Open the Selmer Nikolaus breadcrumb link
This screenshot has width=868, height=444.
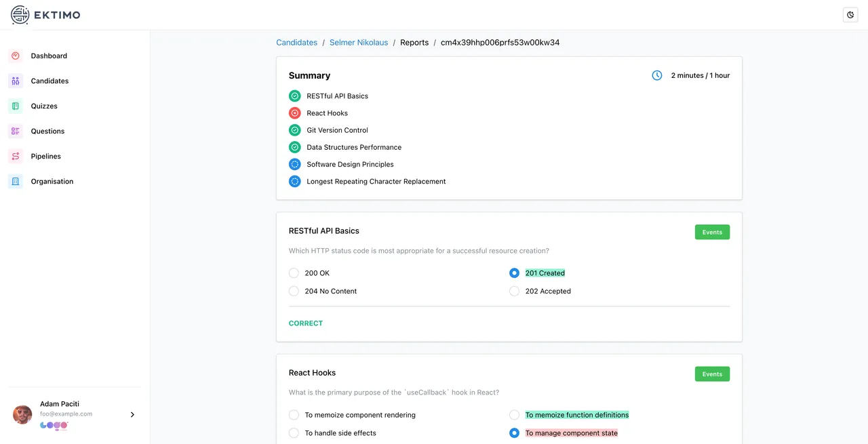click(x=359, y=42)
